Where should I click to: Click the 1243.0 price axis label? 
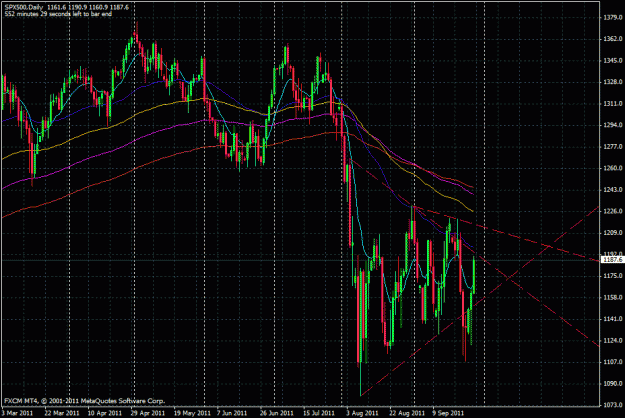click(x=613, y=190)
